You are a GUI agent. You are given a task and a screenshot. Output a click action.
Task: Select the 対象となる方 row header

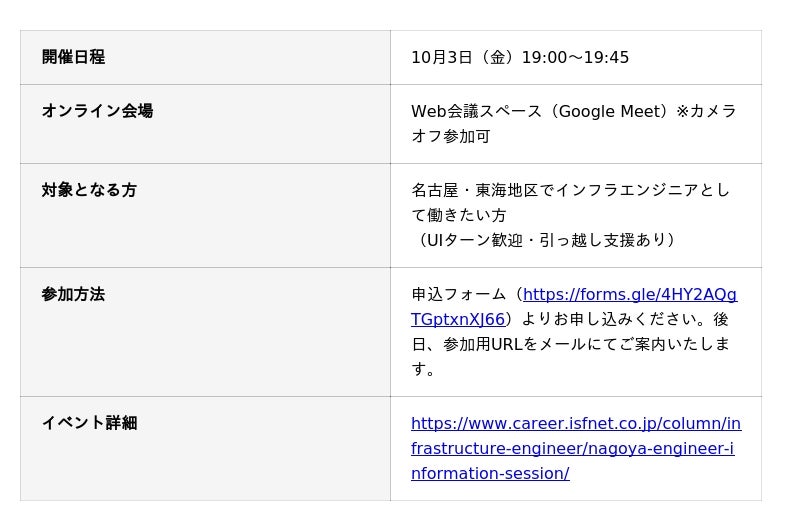pos(89,190)
